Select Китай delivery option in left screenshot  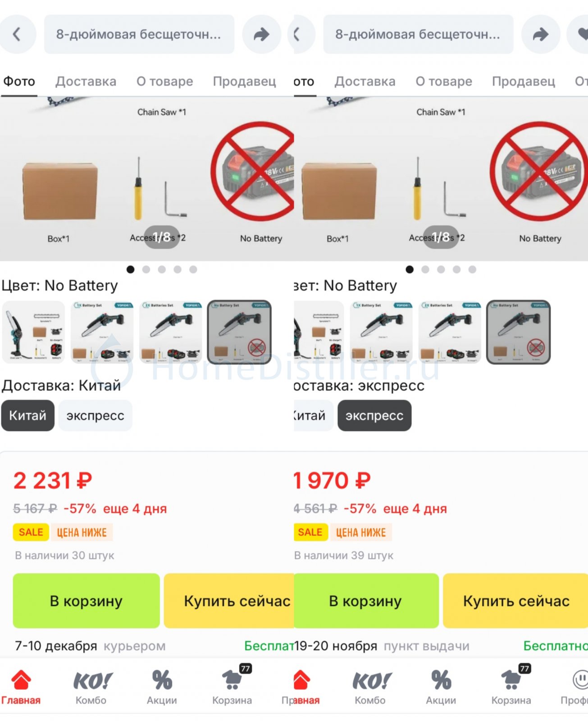coord(28,415)
